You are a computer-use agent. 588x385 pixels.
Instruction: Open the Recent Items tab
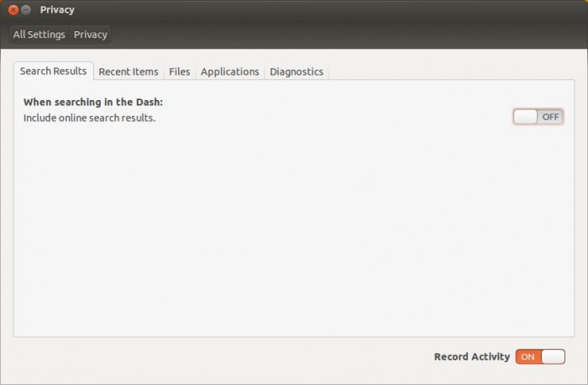point(129,72)
